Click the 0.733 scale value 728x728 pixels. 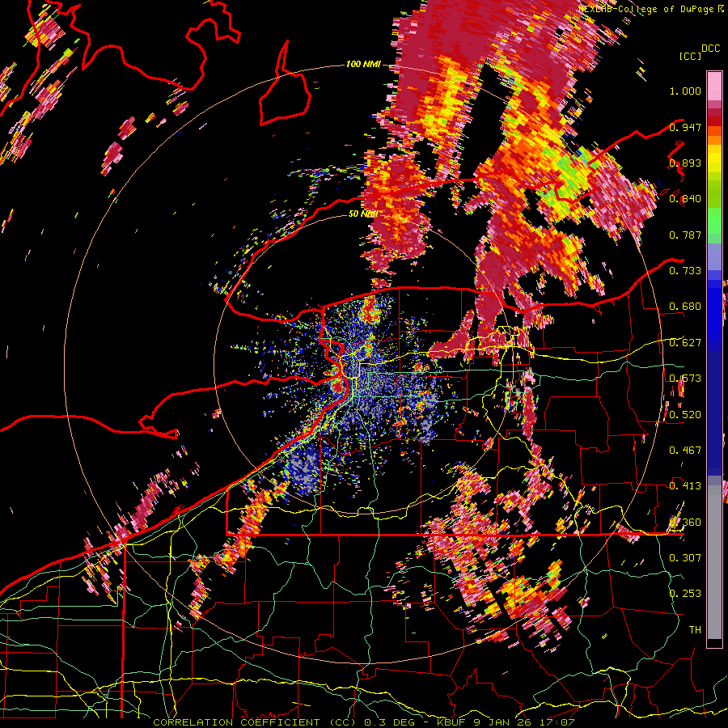click(x=685, y=271)
